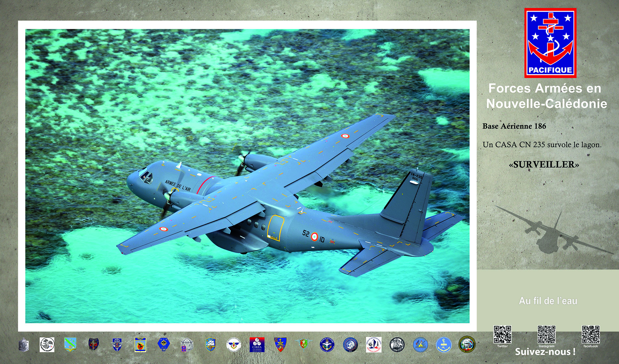Click the Base Navale Nouméa logo
Image resolution: width=619 pixels, height=364 pixels.
47,345
